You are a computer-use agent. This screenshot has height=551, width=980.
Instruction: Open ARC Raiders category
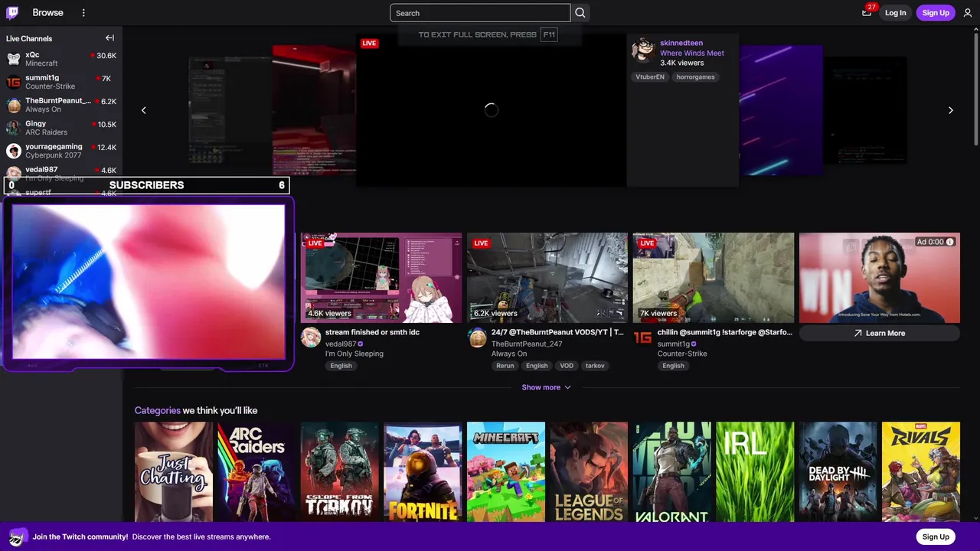click(x=256, y=471)
